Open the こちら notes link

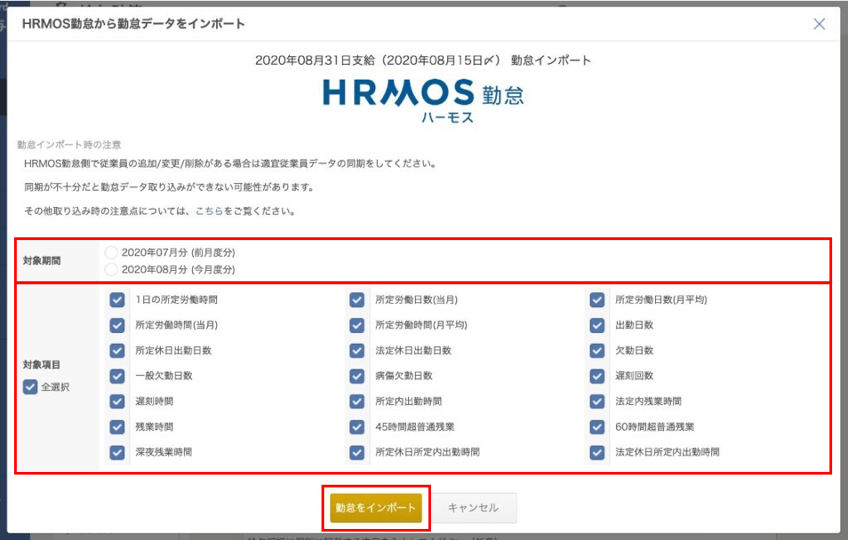point(209,212)
